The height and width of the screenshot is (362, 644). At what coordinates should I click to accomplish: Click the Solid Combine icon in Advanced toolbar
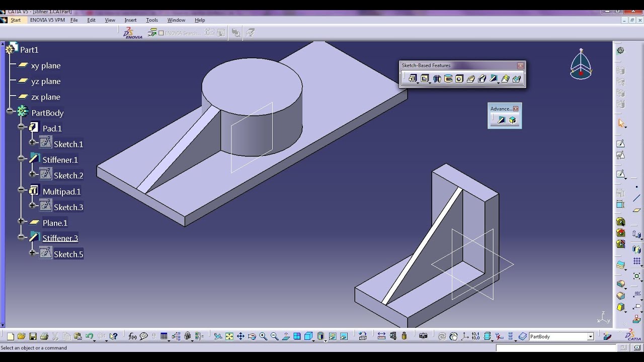512,120
